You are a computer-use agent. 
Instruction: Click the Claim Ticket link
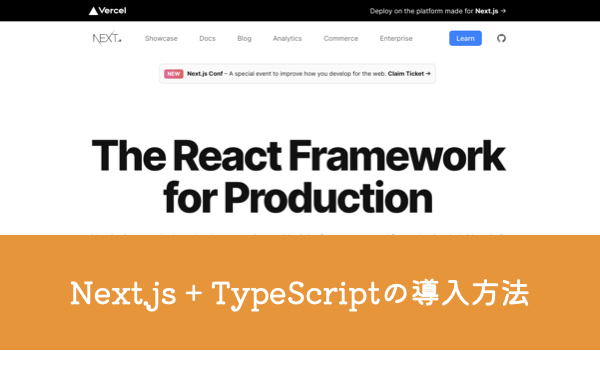(x=409, y=73)
